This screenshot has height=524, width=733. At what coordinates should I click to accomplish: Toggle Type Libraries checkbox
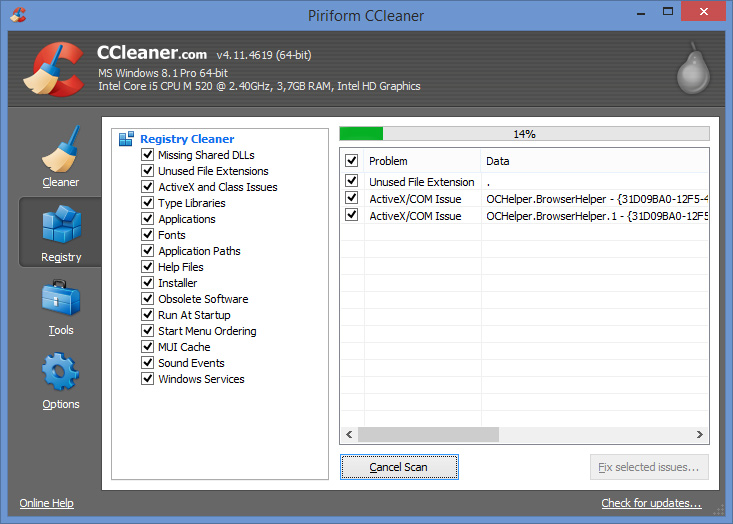tap(147, 202)
